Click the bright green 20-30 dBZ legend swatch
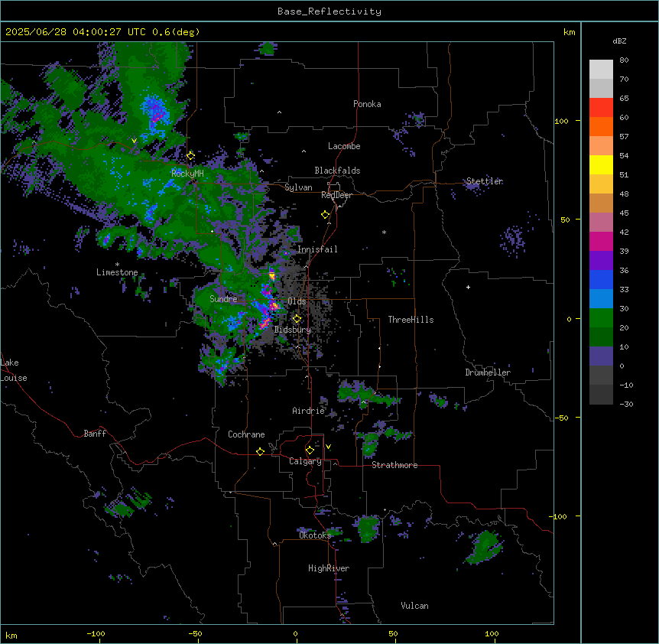This screenshot has width=659, height=644. [601, 318]
